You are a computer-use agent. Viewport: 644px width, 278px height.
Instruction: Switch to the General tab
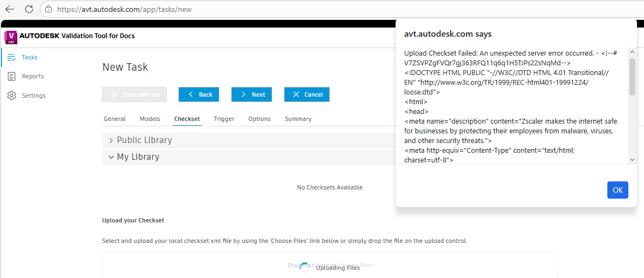[x=115, y=119]
